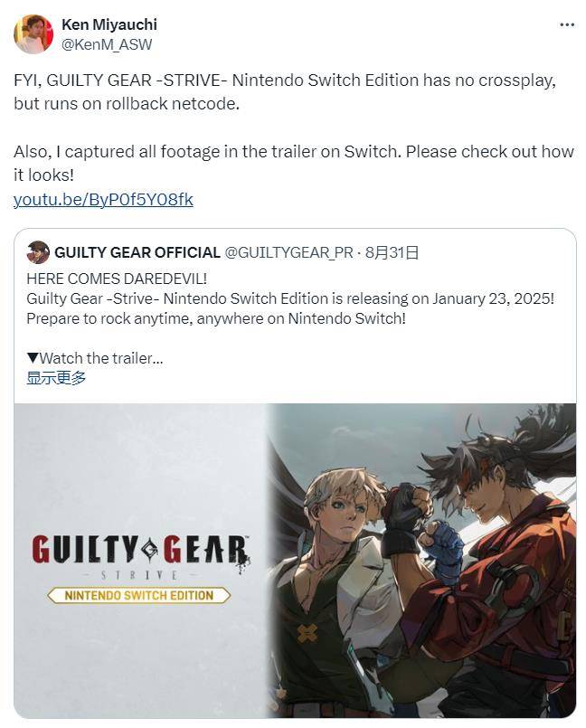
Task: Open Ken Miyauchi's profile avatar
Action: [33, 33]
